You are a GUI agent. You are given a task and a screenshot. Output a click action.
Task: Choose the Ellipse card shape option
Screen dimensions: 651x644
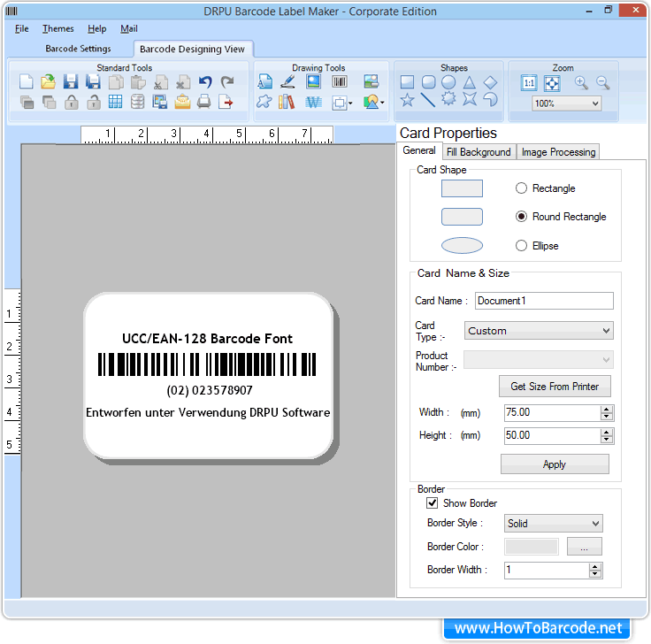coord(521,246)
